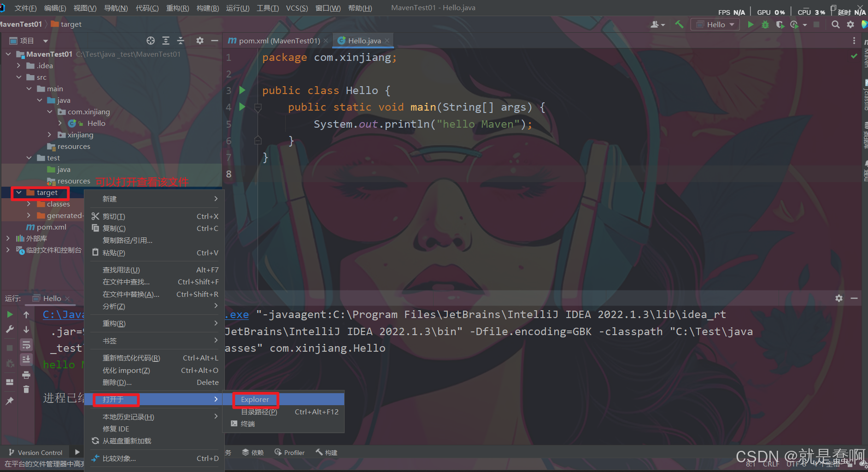This screenshot has width=868, height=472.
Task: Expand the xinjiang package
Action: click(49, 135)
